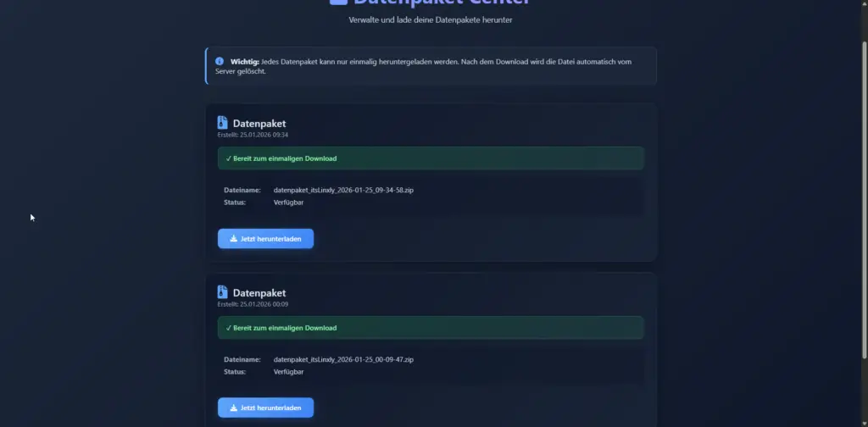
Task: Click the Verfügbar status in the first package card
Action: point(288,202)
